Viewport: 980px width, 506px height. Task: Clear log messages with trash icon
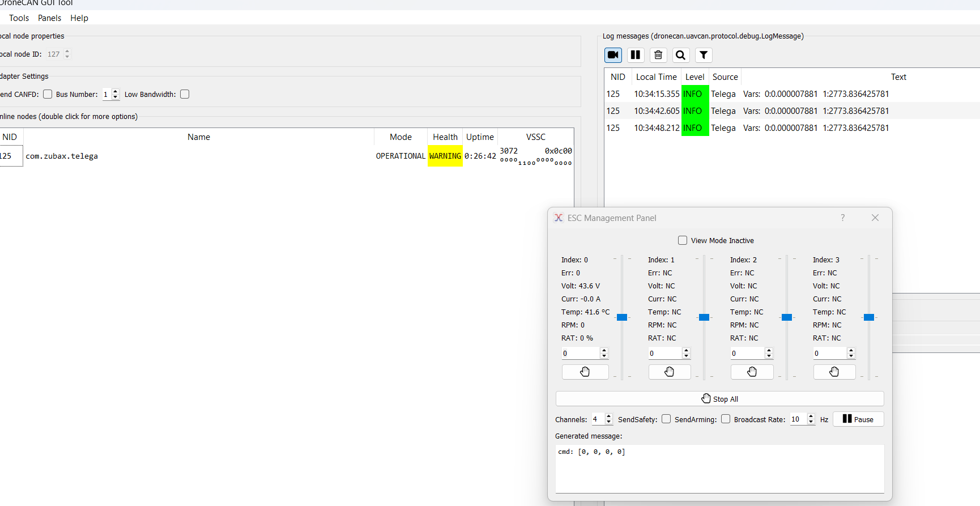click(x=658, y=55)
